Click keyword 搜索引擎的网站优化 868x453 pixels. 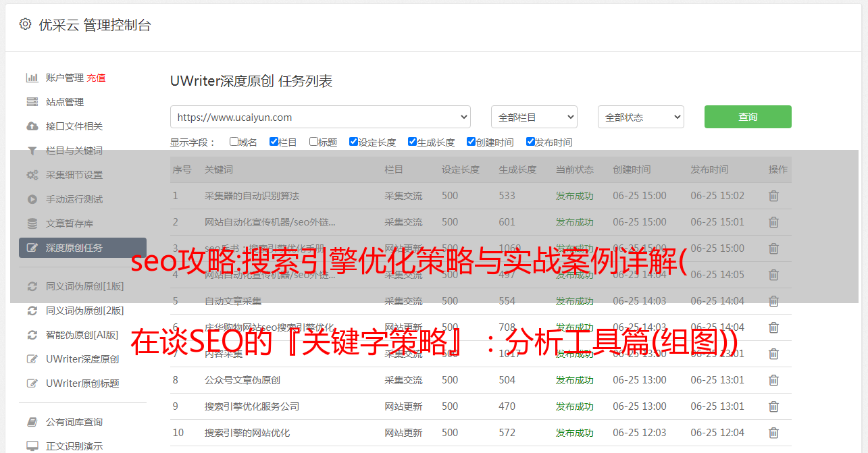[247, 433]
